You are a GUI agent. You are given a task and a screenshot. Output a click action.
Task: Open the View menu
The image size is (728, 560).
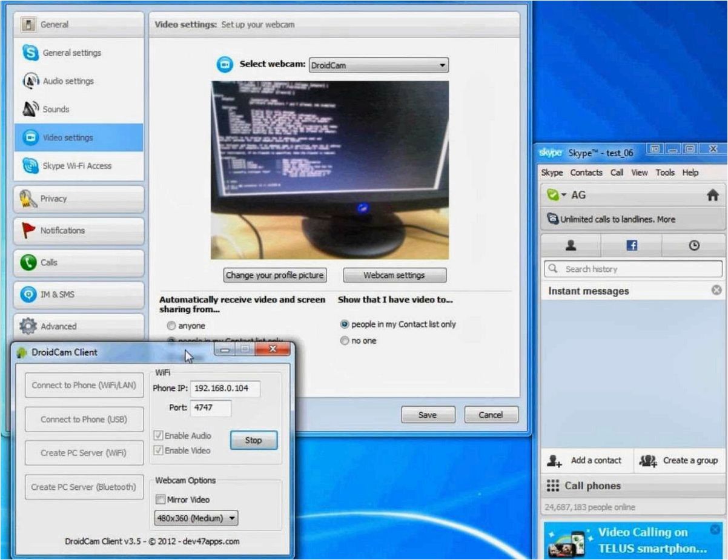click(x=640, y=173)
